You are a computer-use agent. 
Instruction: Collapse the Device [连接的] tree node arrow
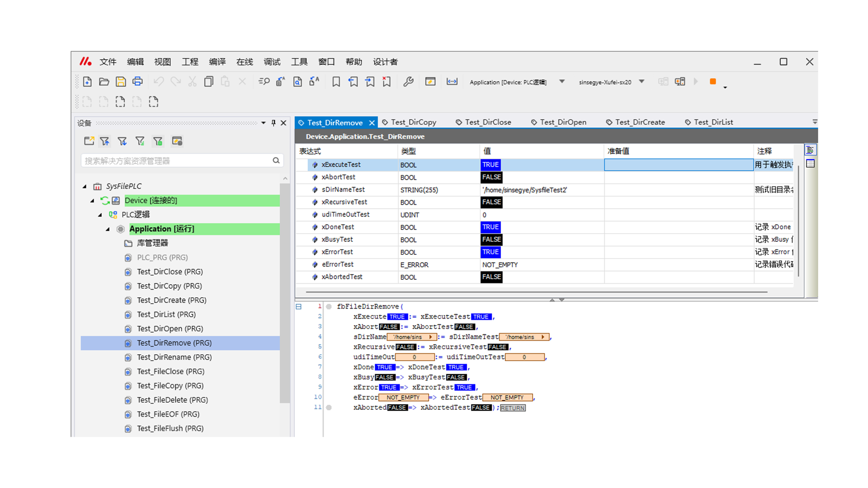tap(92, 201)
